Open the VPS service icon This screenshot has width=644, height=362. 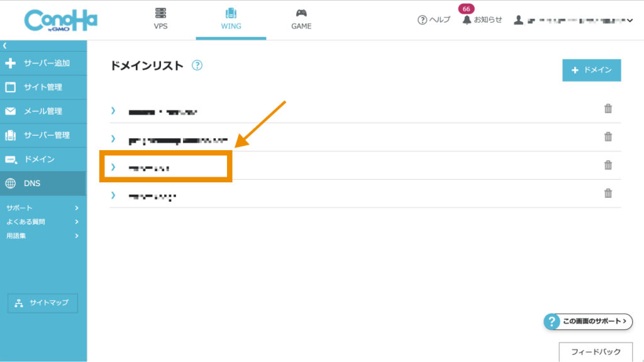161,14
